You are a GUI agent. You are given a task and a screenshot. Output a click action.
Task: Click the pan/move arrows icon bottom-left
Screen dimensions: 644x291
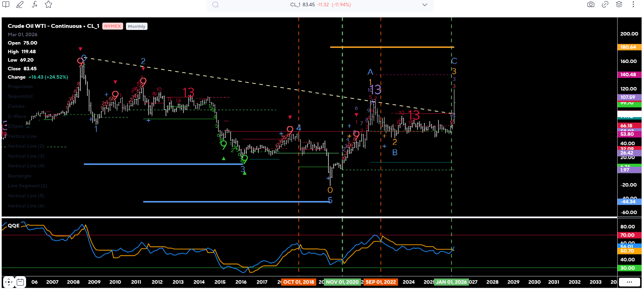click(9, 282)
